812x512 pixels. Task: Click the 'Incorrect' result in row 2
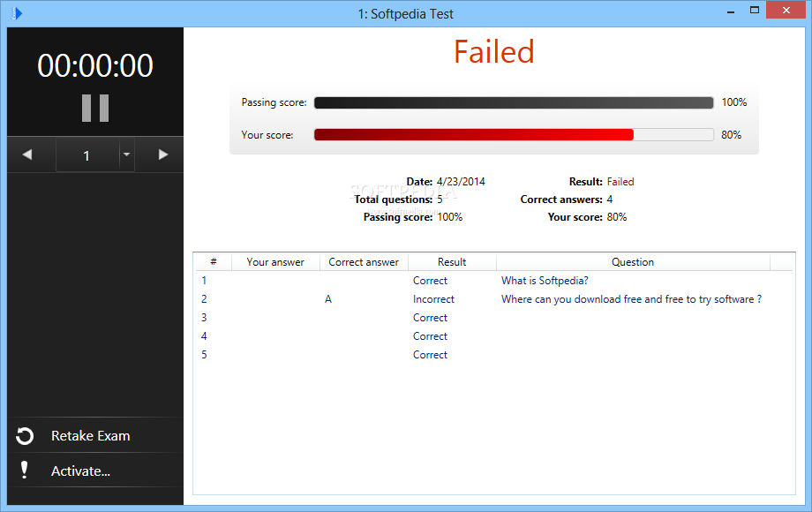tap(433, 299)
